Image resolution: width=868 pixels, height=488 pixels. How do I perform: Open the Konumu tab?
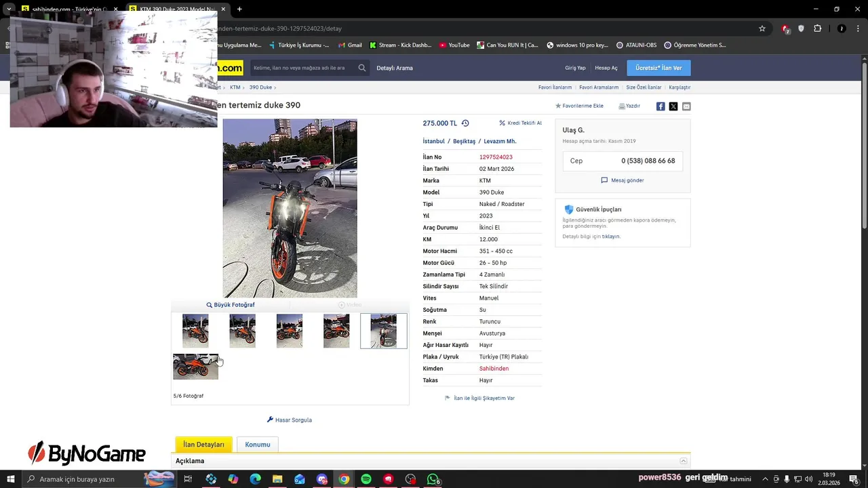(x=258, y=445)
